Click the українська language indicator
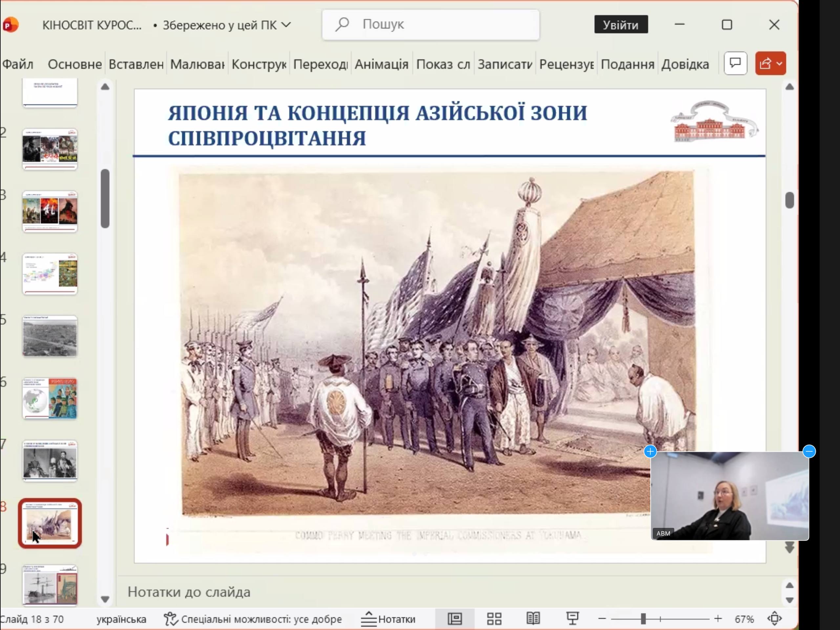This screenshot has height=630, width=840. point(121,619)
